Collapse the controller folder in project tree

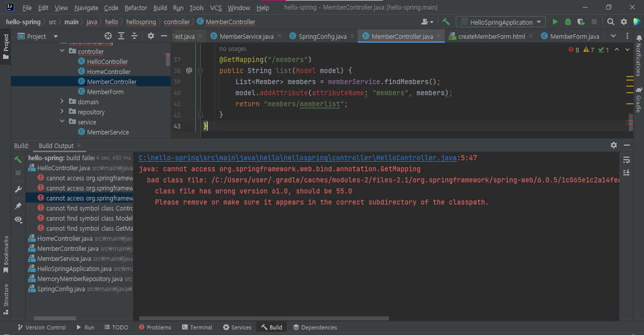(62, 51)
